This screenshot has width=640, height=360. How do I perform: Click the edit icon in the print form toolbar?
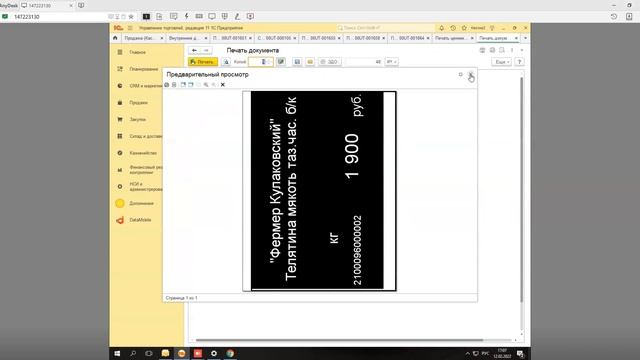click(x=281, y=62)
